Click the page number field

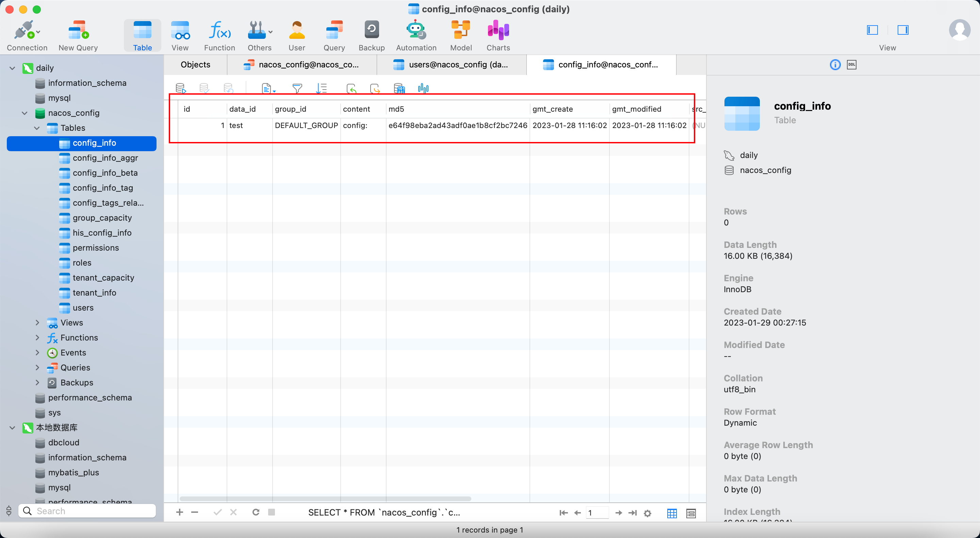pyautogui.click(x=597, y=513)
